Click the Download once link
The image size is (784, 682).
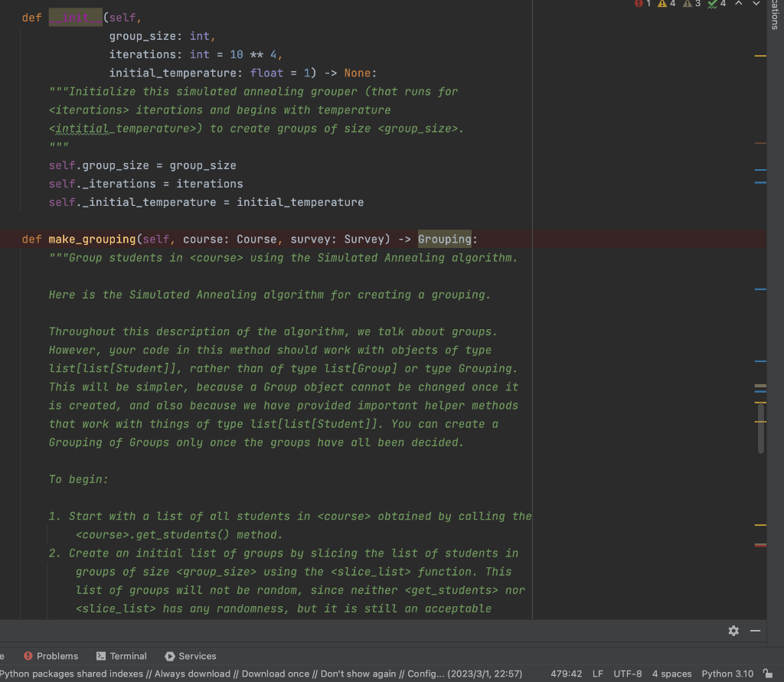pos(276,674)
